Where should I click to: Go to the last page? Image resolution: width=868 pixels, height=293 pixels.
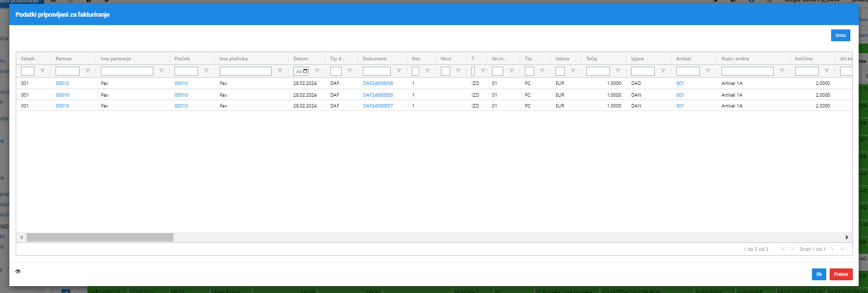tap(842, 249)
